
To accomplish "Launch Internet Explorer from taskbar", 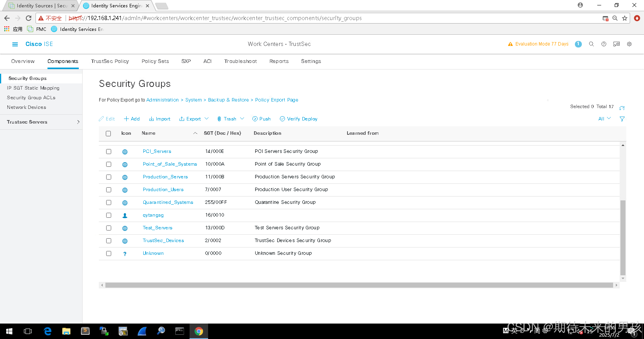I will coord(47,331).
